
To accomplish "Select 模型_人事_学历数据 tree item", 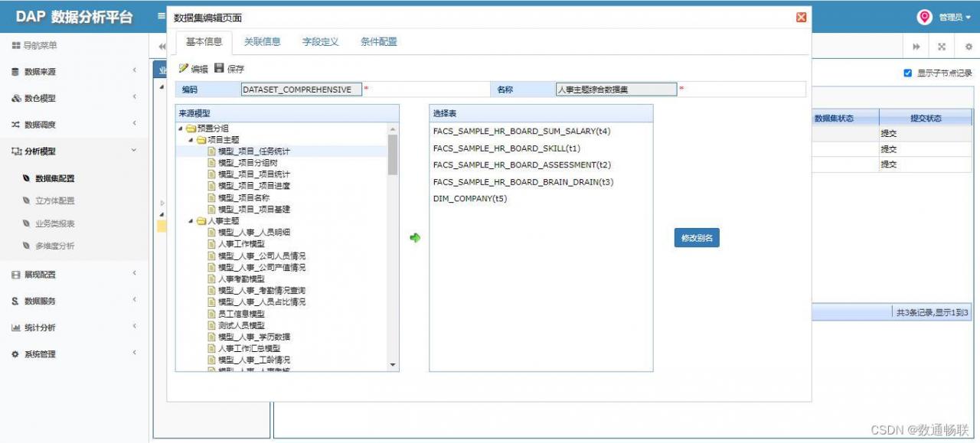I will click(254, 337).
